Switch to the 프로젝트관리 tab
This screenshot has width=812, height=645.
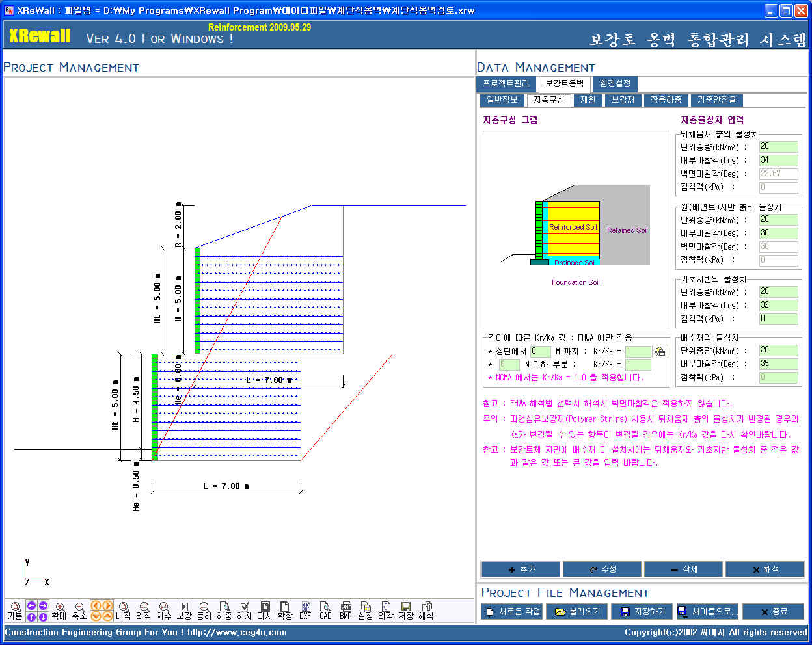point(506,84)
